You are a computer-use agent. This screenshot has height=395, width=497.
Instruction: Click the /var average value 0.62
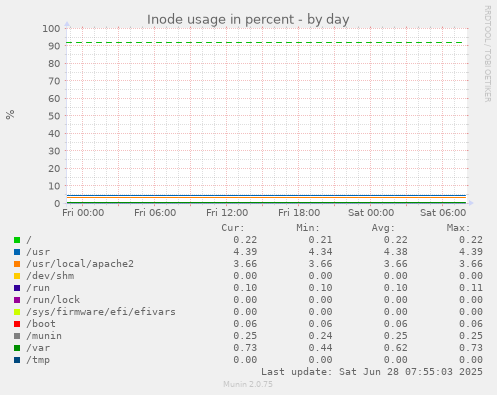(x=396, y=348)
